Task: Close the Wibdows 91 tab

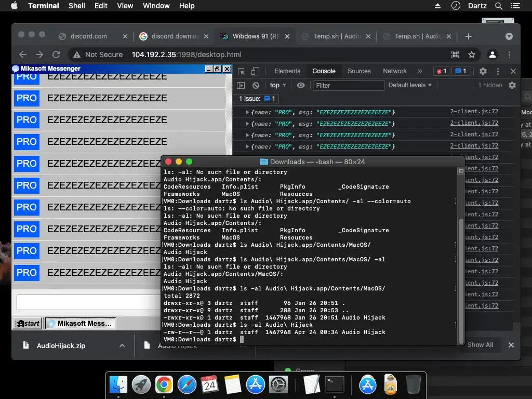Action: tap(287, 36)
